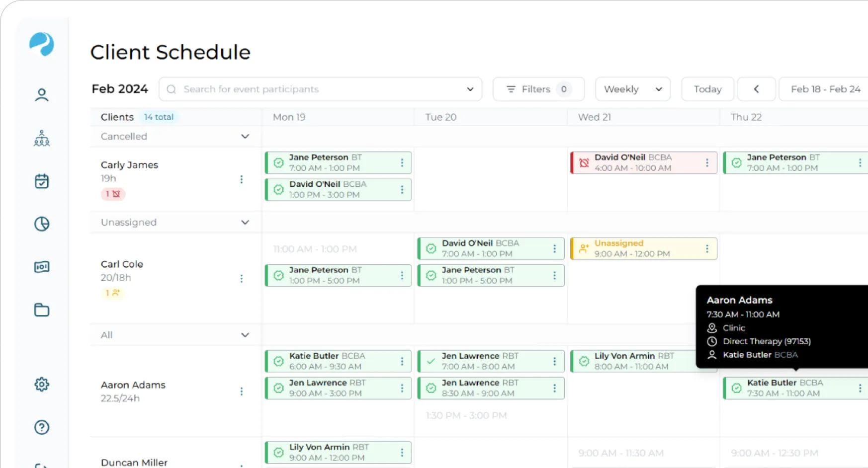This screenshot has width=868, height=468.
Task: Collapse the All section
Action: (245, 335)
